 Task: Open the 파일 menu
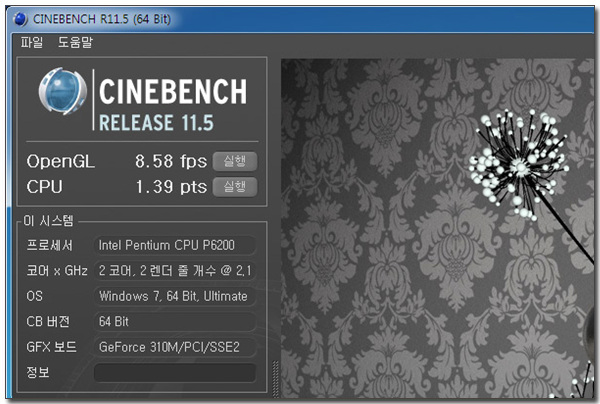32,42
